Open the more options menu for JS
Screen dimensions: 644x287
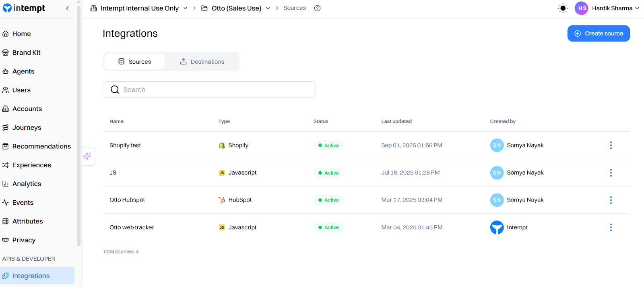(x=611, y=173)
